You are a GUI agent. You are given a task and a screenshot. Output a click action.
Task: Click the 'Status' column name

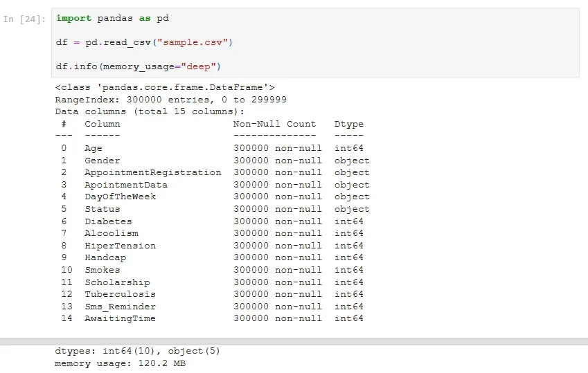coord(103,209)
